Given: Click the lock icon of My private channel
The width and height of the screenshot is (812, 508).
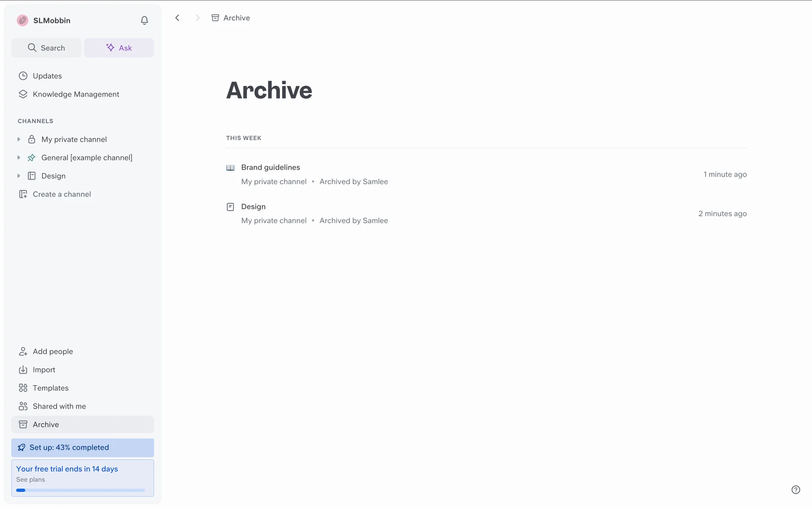Looking at the screenshot, I should point(32,139).
